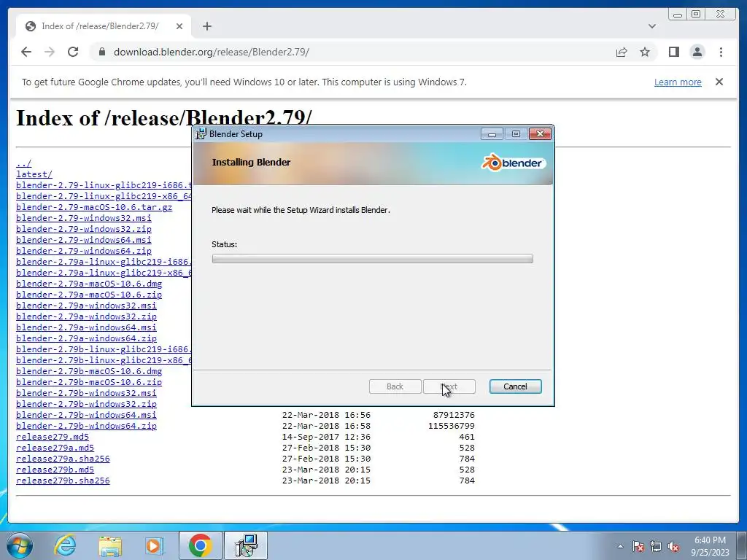
Task: Close the Index of /release/Blender2.79/ tab
Action: (x=179, y=26)
